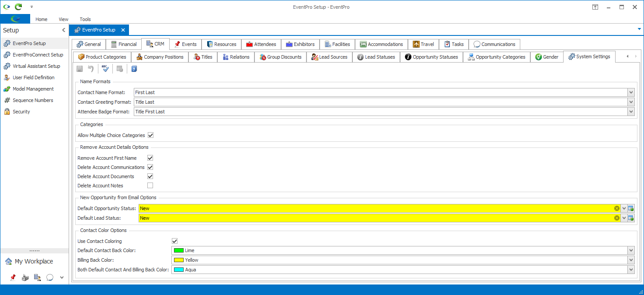Open the Tools ribbon tab
Image resolution: width=644 pixels, height=295 pixels.
point(85,19)
